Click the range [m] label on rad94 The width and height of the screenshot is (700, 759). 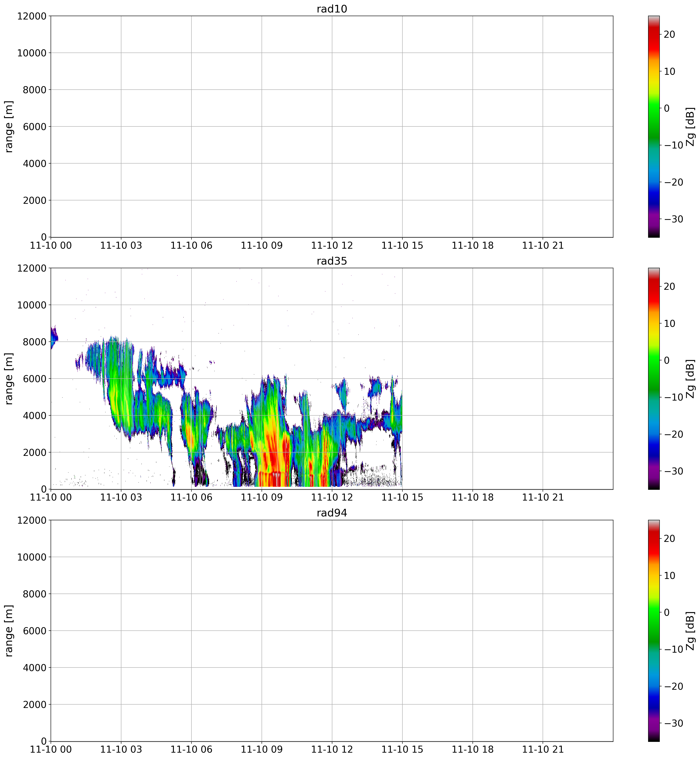[x=9, y=631]
